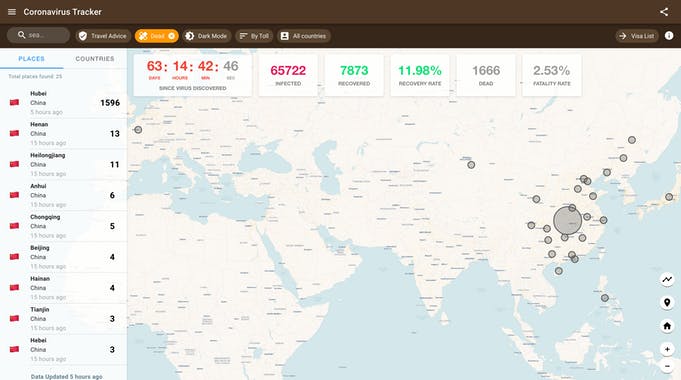The height and width of the screenshot is (380, 681).
Task: Select the Chongqing list entry
Action: (63, 226)
